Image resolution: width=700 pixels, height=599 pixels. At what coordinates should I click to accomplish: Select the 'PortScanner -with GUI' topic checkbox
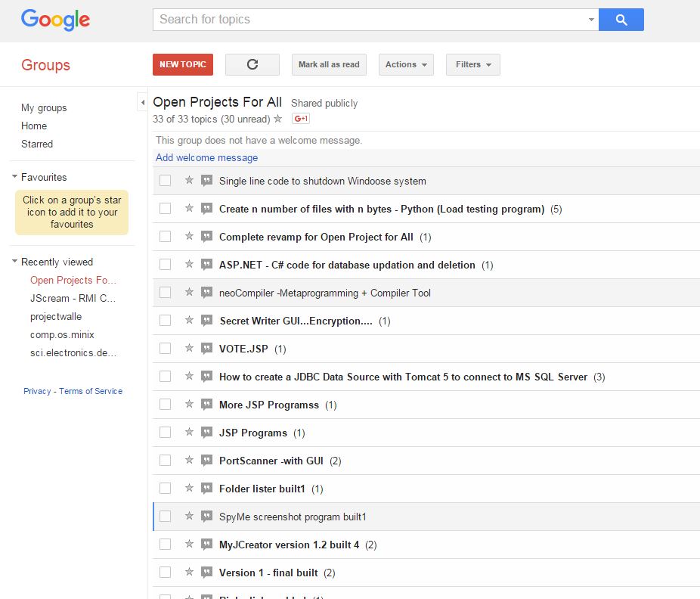pos(166,461)
